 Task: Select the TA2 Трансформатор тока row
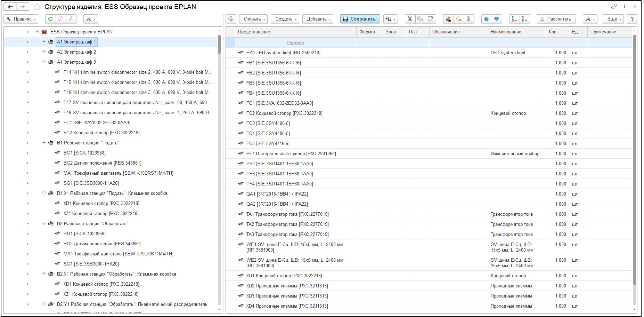[x=429, y=224]
